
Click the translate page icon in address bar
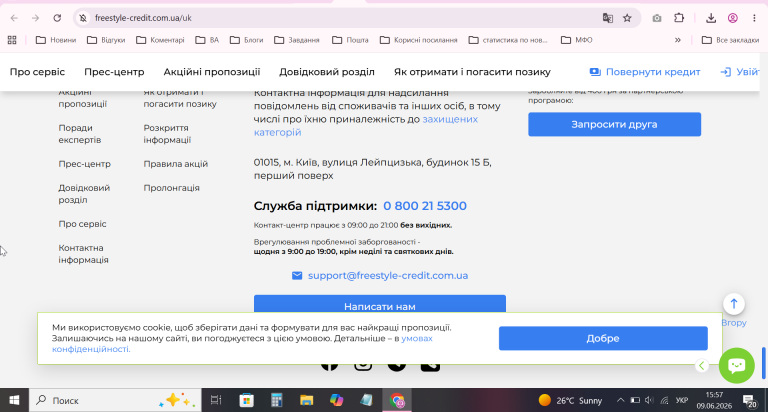(607, 18)
